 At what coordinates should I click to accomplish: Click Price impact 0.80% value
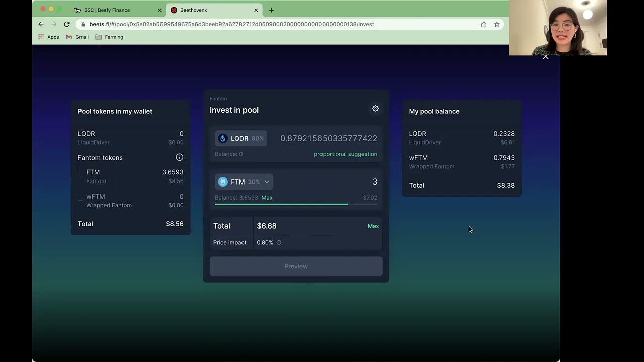coord(265,242)
